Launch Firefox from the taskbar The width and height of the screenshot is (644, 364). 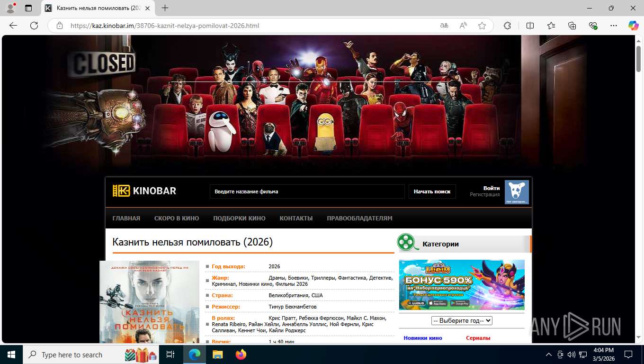(x=241, y=355)
